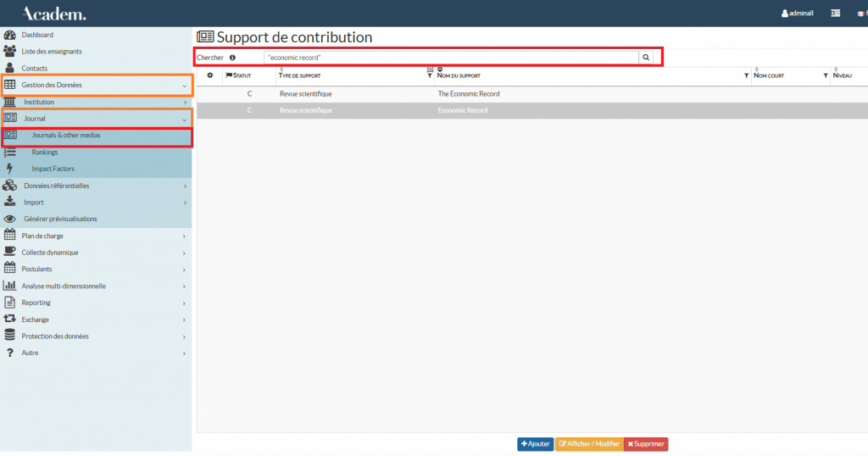Click into the Chercher search field
This screenshot has width=868, height=456.
click(x=449, y=58)
